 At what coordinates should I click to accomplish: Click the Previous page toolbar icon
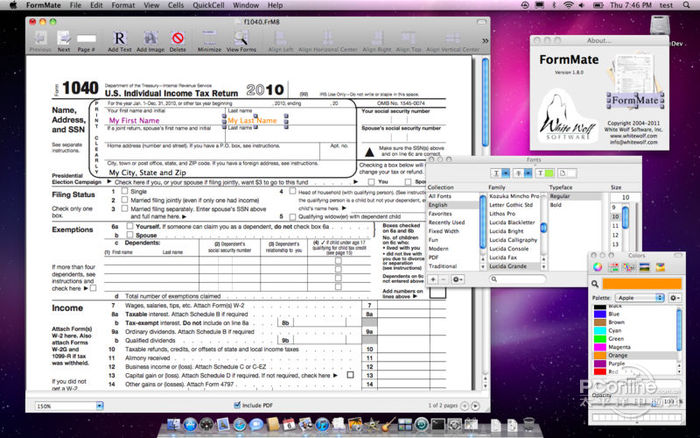(40, 38)
